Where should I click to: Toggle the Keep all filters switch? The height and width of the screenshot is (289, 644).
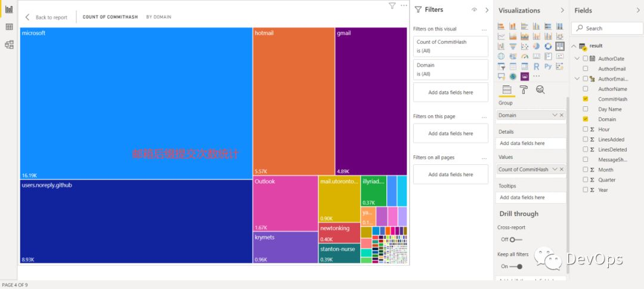coord(516,266)
